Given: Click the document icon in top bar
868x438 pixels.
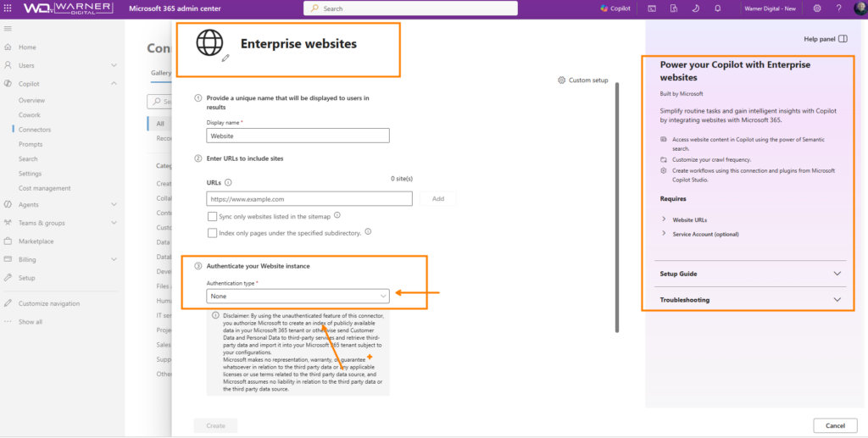Looking at the screenshot, I should pos(674,8).
